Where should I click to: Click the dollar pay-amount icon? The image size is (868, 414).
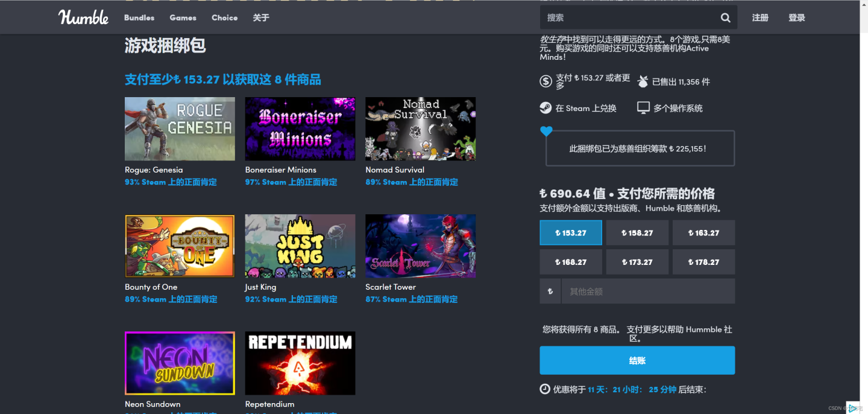click(x=546, y=81)
